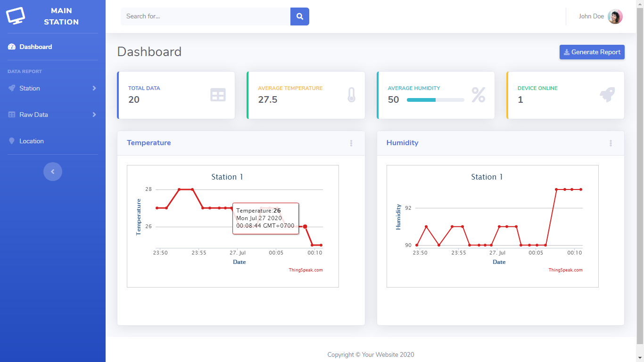Click John Doe's profile avatar
This screenshot has height=362, width=644.
click(615, 16)
